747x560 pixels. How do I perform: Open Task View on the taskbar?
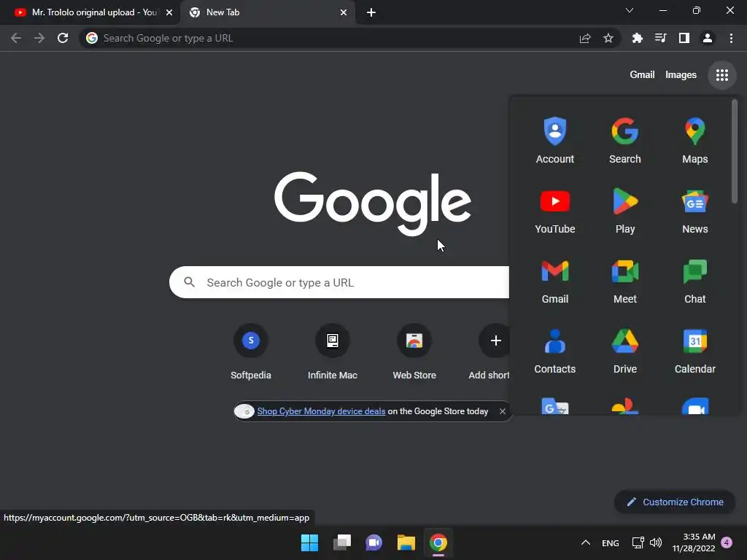pyautogui.click(x=341, y=542)
